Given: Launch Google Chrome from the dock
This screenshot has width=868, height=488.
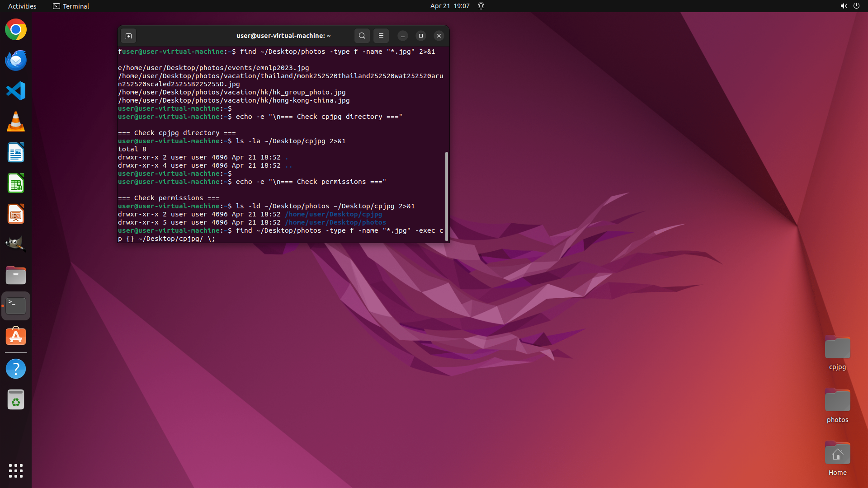Looking at the screenshot, I should coord(16,30).
